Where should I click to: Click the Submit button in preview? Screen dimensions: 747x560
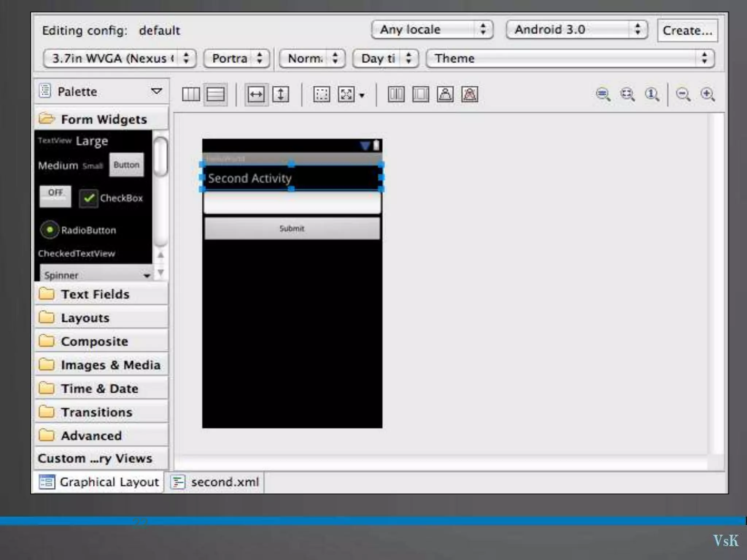[x=292, y=229]
